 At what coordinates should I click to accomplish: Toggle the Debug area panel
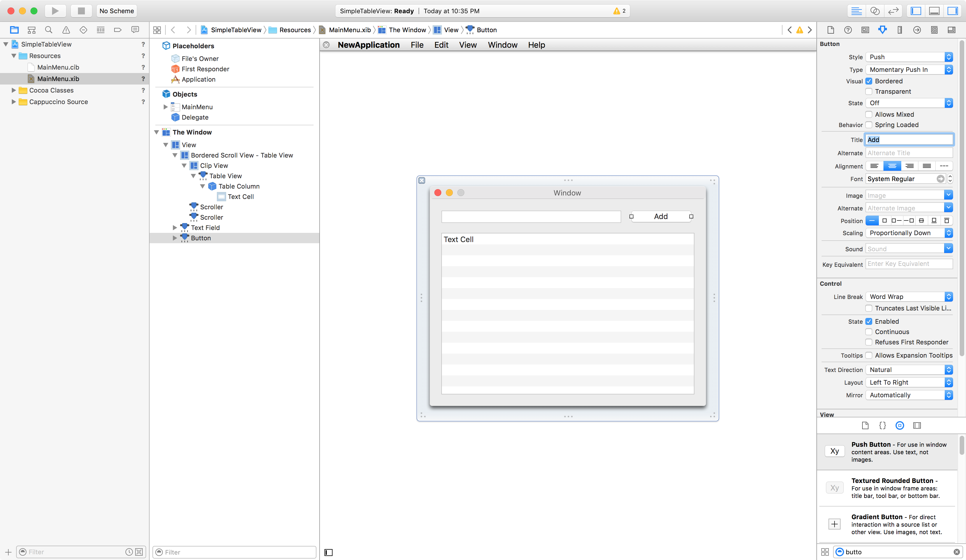click(x=934, y=11)
